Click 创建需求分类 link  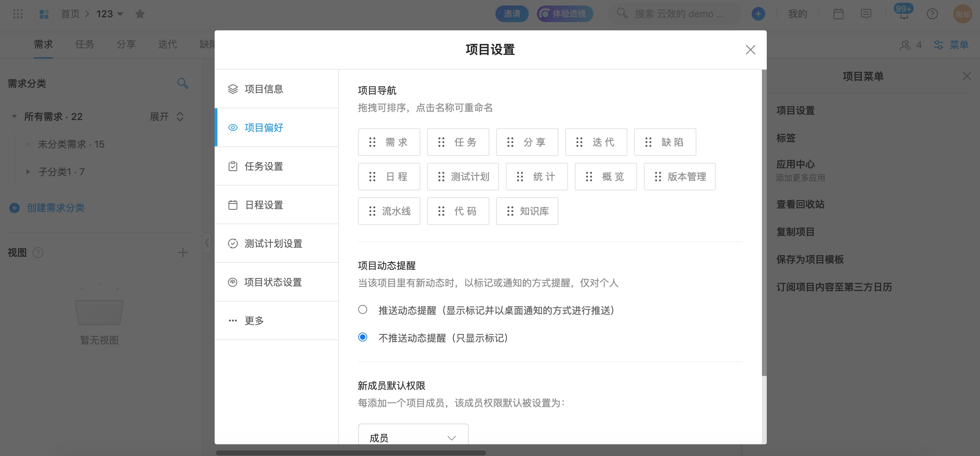[x=56, y=208]
